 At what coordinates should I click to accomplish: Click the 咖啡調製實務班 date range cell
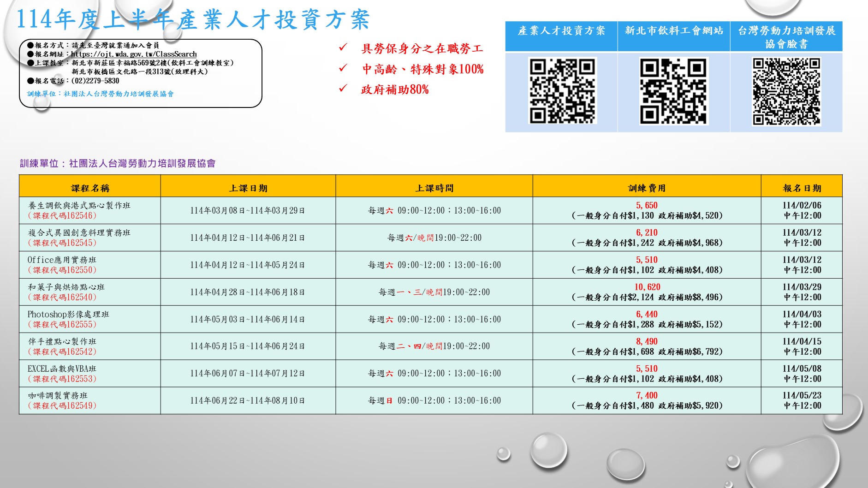248,401
